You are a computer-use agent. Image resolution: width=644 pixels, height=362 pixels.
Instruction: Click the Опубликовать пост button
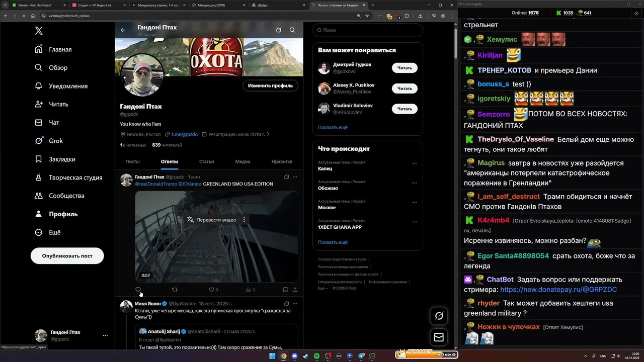[67, 256]
